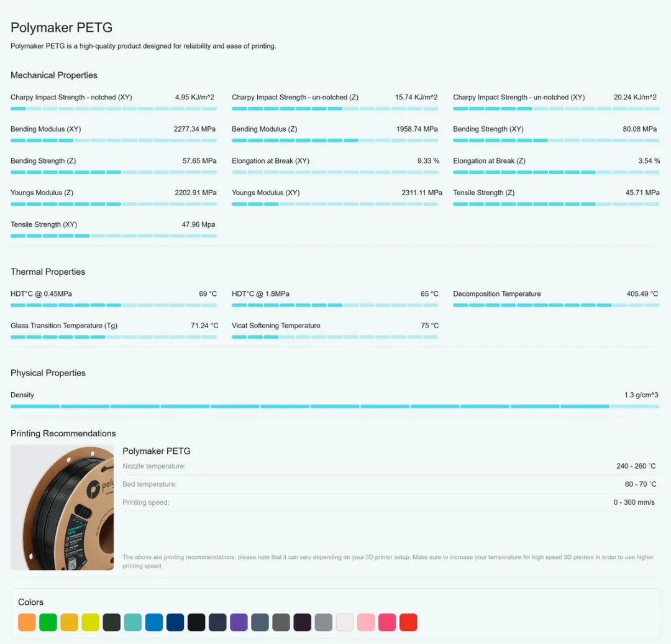Select the pure black color swatch
This screenshot has height=644, width=671.
[x=196, y=622]
